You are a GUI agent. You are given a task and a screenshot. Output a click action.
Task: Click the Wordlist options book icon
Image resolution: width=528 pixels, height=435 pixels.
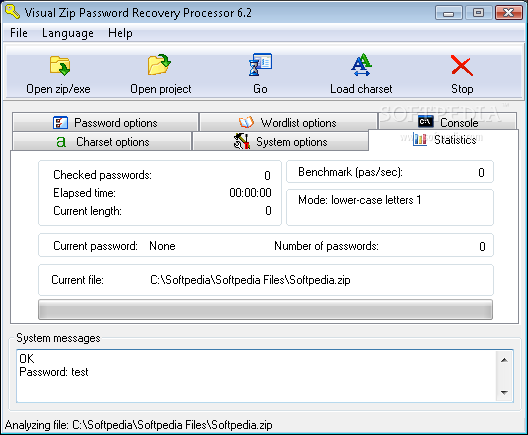pos(246,122)
